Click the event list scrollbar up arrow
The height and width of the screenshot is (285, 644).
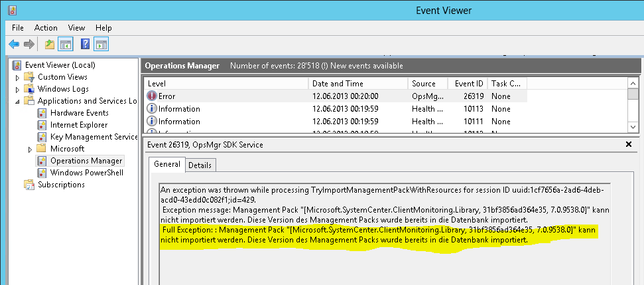pos(633,84)
